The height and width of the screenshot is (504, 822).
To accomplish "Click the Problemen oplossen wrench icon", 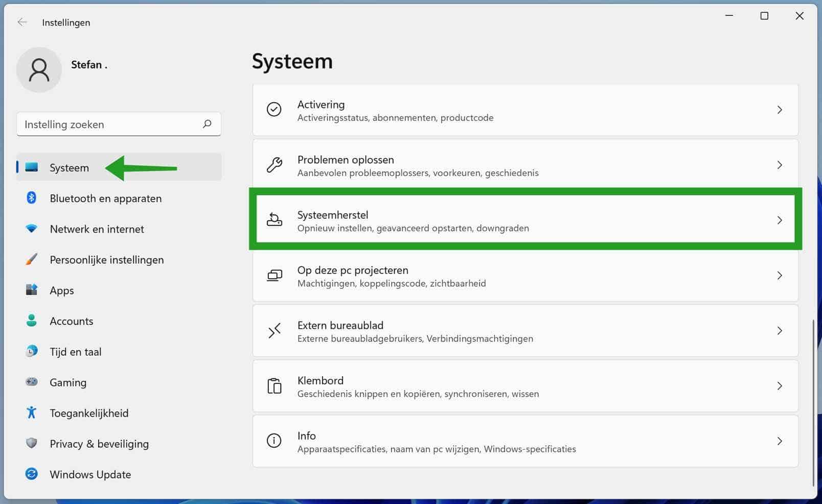I will [x=275, y=165].
